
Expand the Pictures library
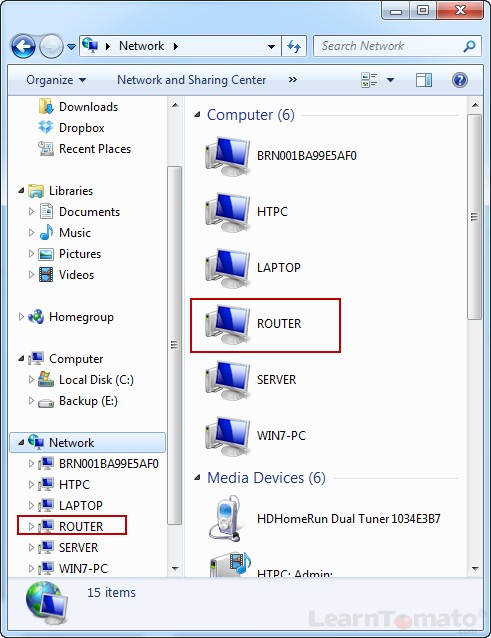pyautogui.click(x=31, y=253)
